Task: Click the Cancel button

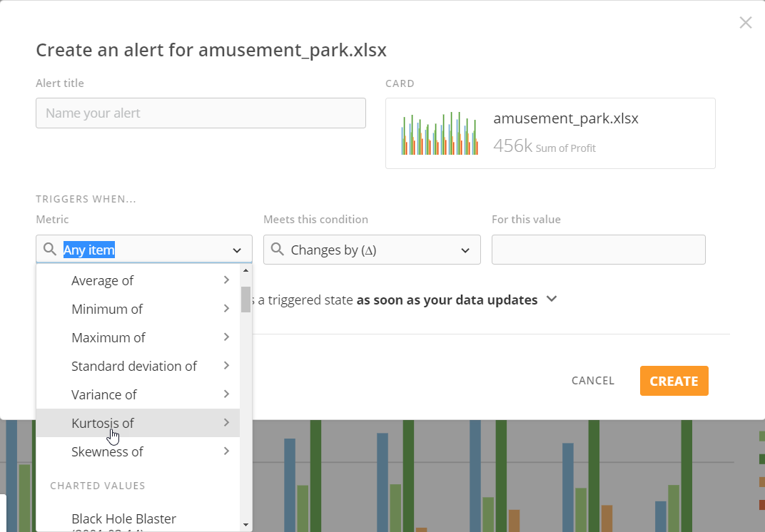Action: click(592, 381)
